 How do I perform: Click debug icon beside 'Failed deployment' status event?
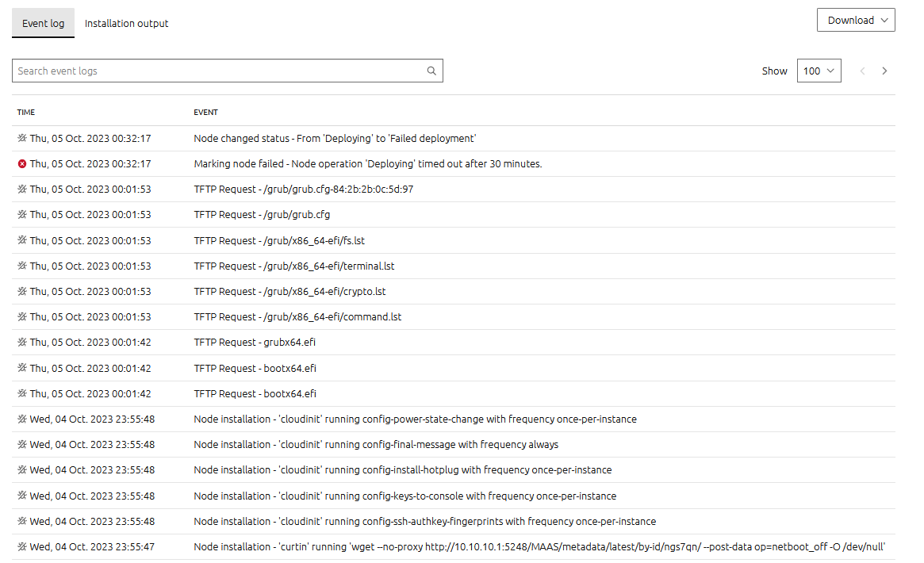tap(22, 139)
